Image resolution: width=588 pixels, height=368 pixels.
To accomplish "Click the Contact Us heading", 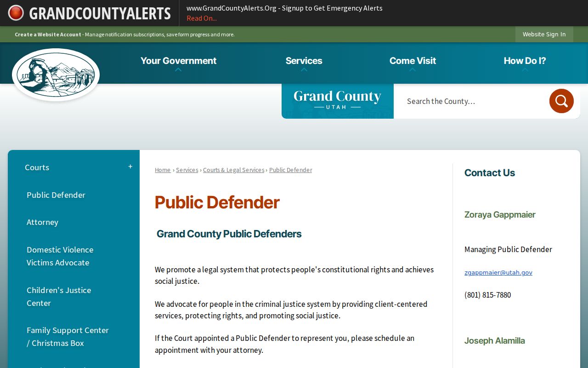I will [x=490, y=173].
